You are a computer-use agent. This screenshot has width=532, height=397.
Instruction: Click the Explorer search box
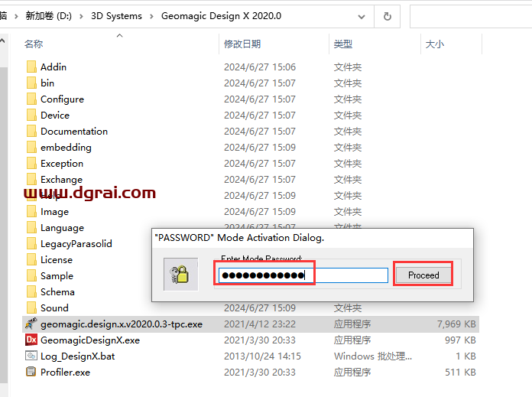tap(471, 16)
